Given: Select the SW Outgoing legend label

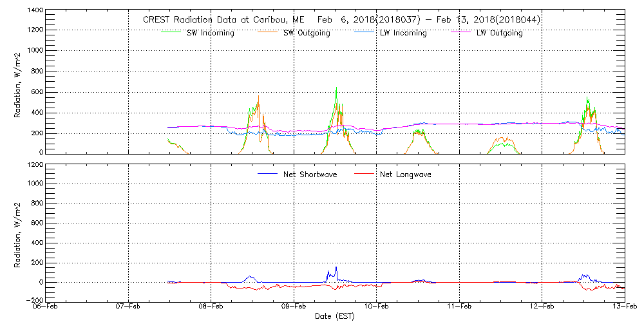Looking at the screenshot, I should click(x=307, y=33).
